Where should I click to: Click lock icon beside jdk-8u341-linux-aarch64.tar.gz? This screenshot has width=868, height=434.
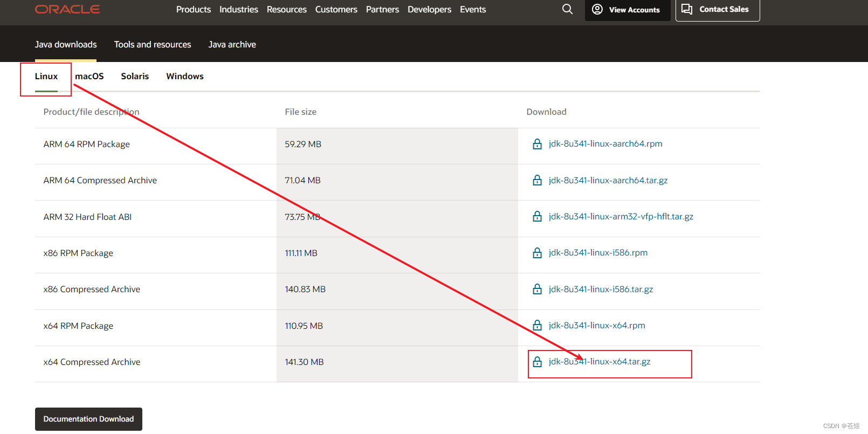tap(537, 180)
